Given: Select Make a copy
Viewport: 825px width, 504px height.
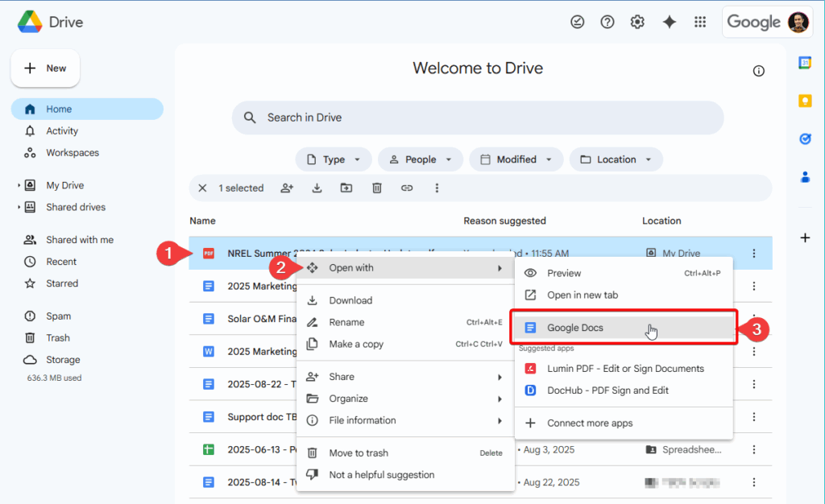Looking at the screenshot, I should (406, 345).
